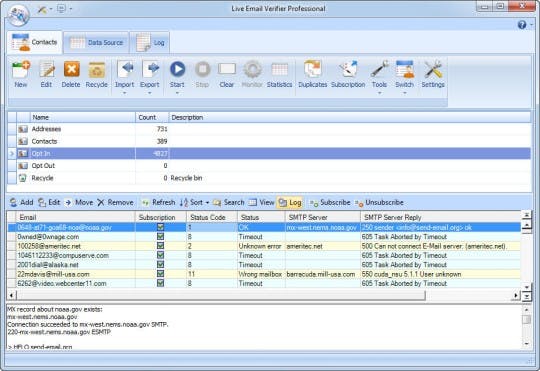Sort by the Status Code column header
This screenshot has width=540, height=371.
(x=212, y=217)
